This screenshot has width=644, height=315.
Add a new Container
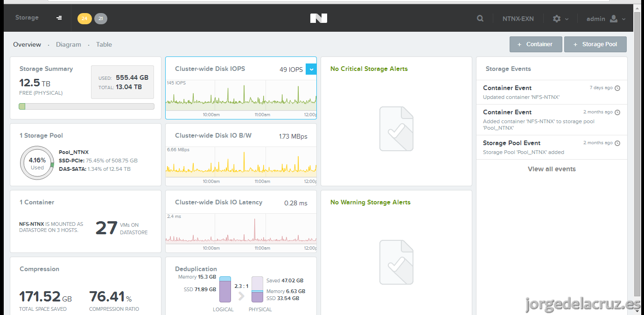point(536,44)
